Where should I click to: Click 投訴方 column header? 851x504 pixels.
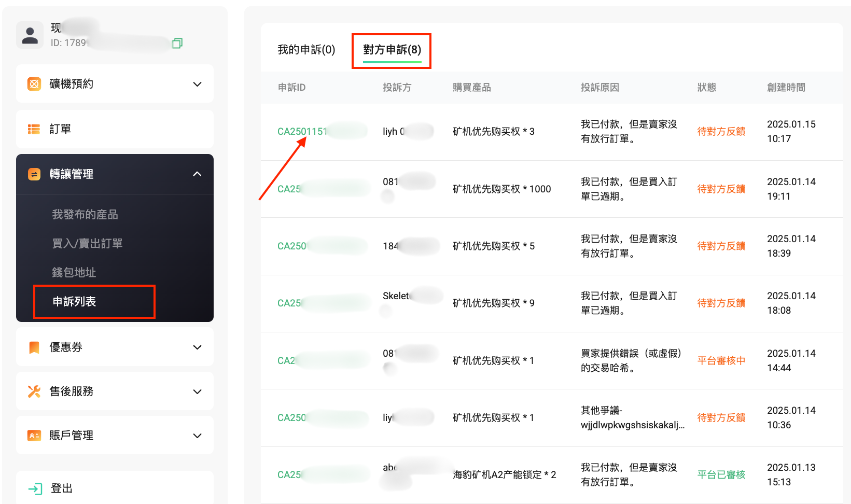397,88
